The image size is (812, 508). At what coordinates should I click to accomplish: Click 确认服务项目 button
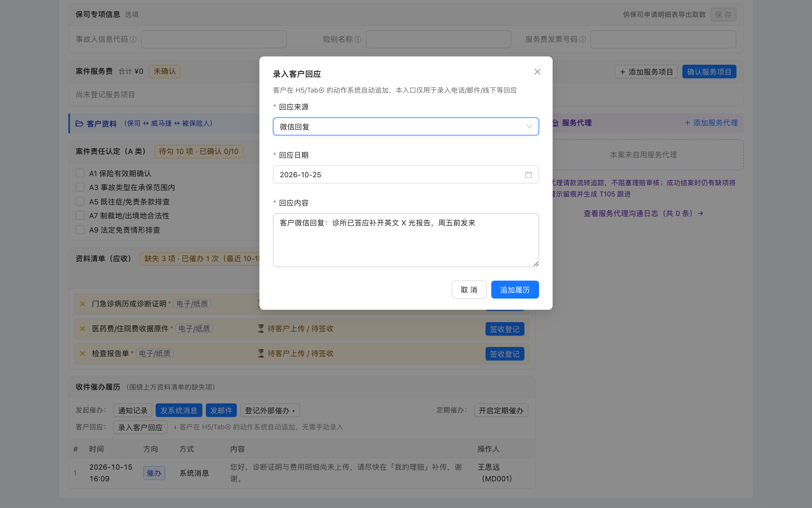[709, 72]
